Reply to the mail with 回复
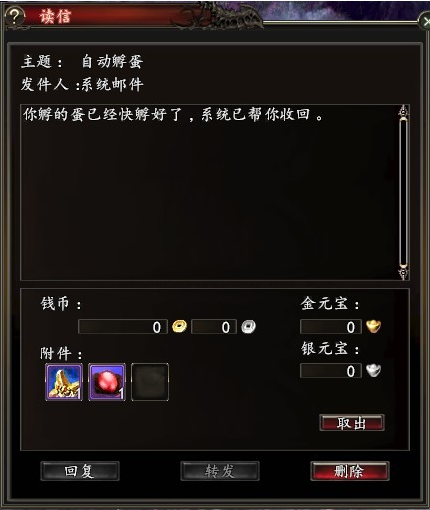 pos(80,471)
